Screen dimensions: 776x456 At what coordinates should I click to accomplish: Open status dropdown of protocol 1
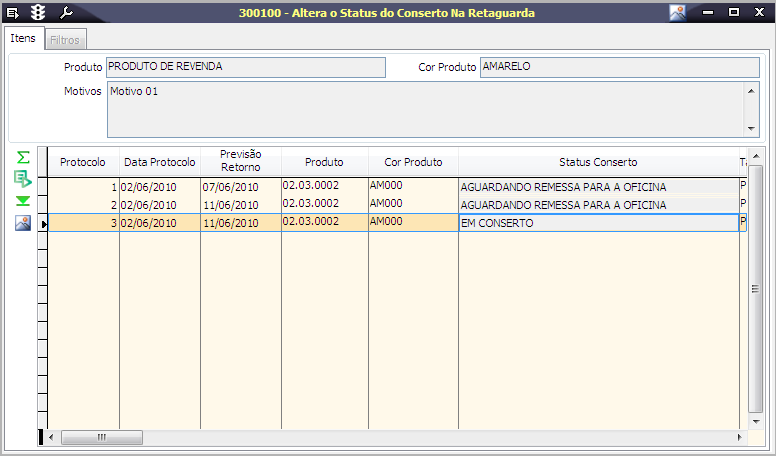coord(599,187)
